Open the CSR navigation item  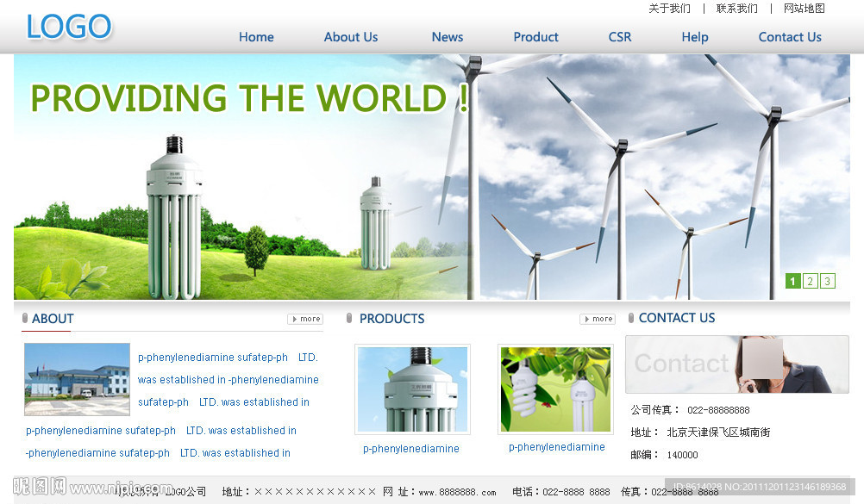pyautogui.click(x=619, y=37)
